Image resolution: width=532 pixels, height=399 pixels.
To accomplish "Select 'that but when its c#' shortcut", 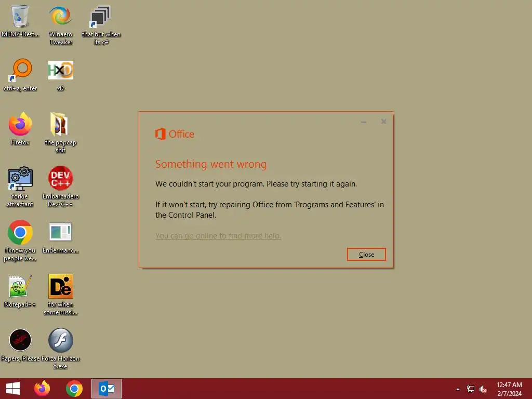I will pyautogui.click(x=101, y=25).
